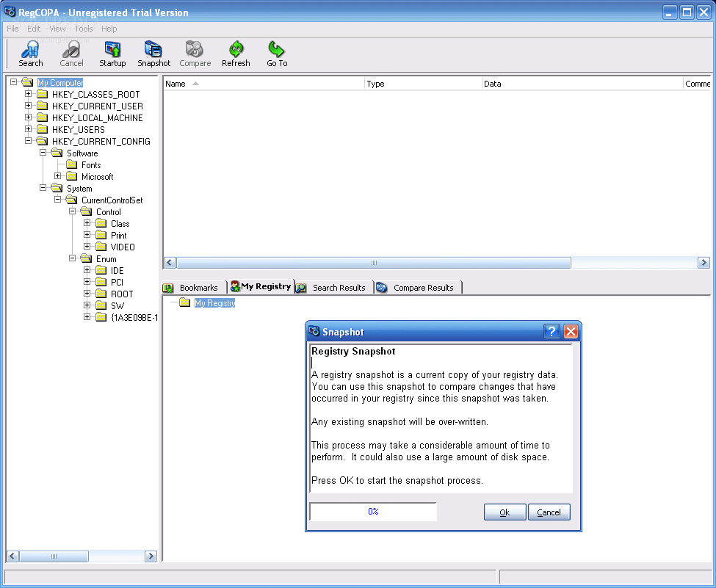Expand the PCI key
This screenshot has width=716, height=588.
[87, 282]
